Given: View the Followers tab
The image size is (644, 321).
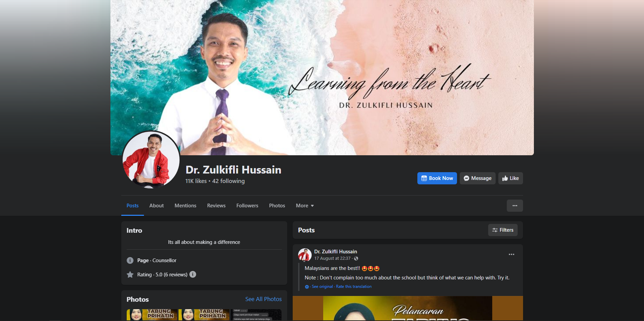Looking at the screenshot, I should 247,206.
